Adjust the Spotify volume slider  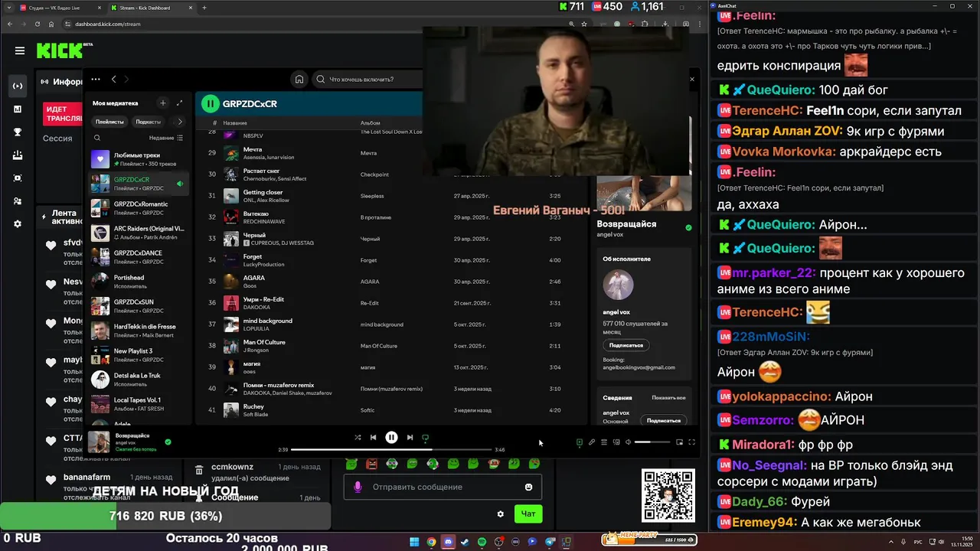tap(652, 442)
